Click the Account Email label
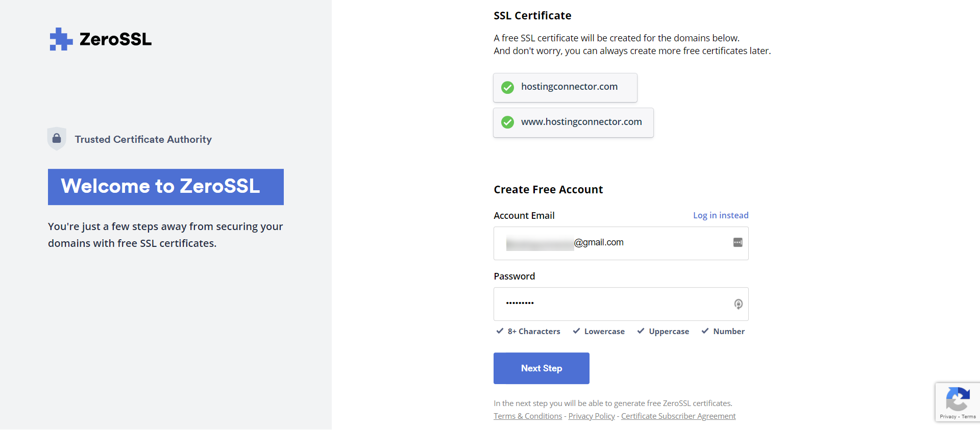The width and height of the screenshot is (980, 430). coord(524,216)
